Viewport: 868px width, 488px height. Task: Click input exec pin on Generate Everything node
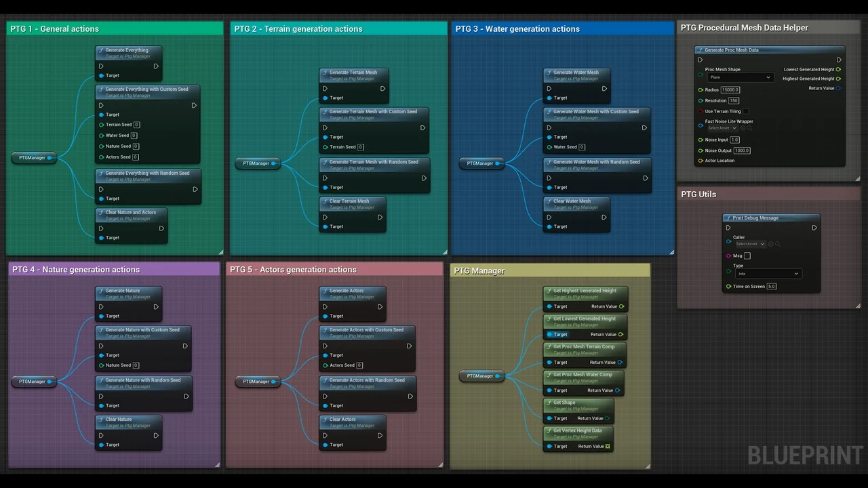click(101, 66)
